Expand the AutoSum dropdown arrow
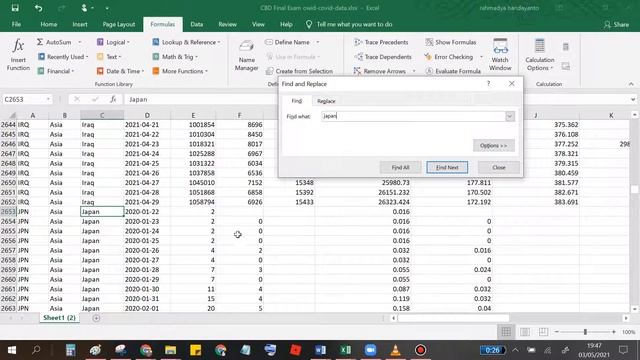Viewport: 640px width, 360px height. 80,42
